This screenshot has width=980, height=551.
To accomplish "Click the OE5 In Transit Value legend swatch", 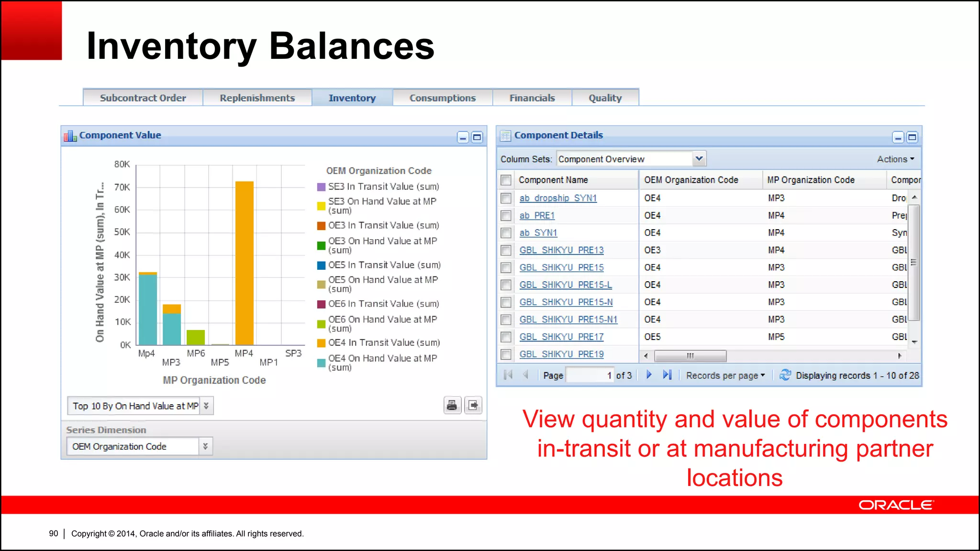I will (x=322, y=265).
